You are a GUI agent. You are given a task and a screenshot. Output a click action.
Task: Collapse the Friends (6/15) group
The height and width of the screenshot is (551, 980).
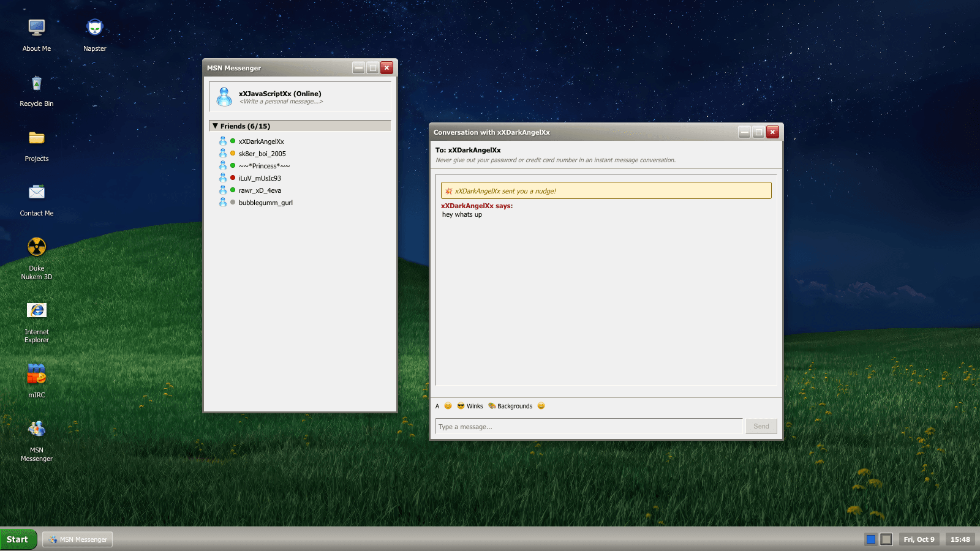300,126
